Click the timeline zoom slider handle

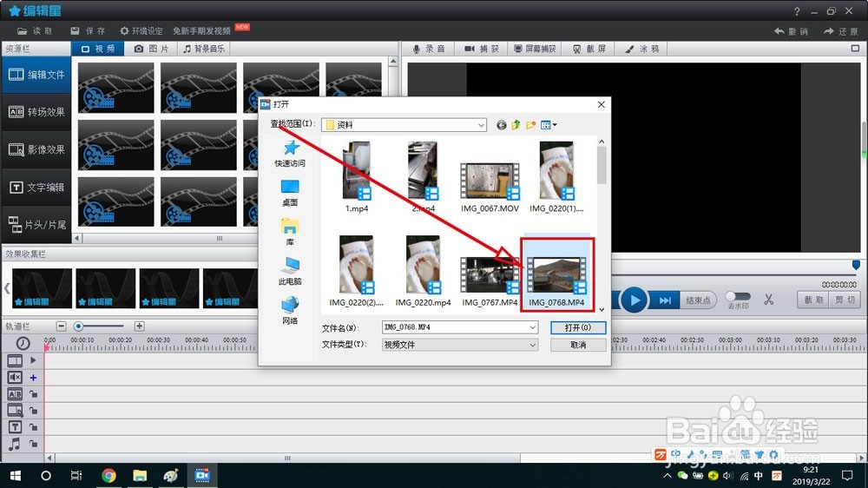79,326
